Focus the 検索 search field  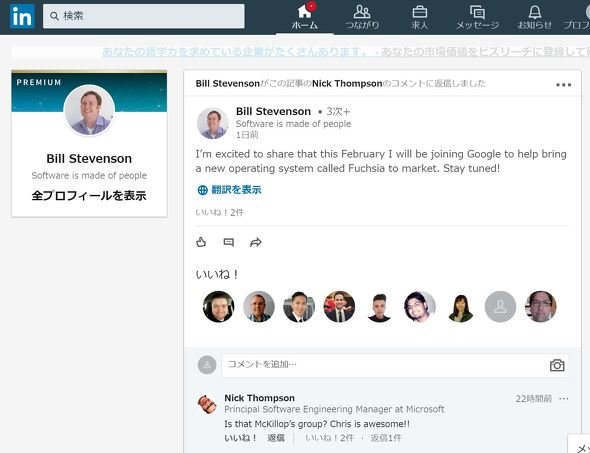[x=143, y=16]
